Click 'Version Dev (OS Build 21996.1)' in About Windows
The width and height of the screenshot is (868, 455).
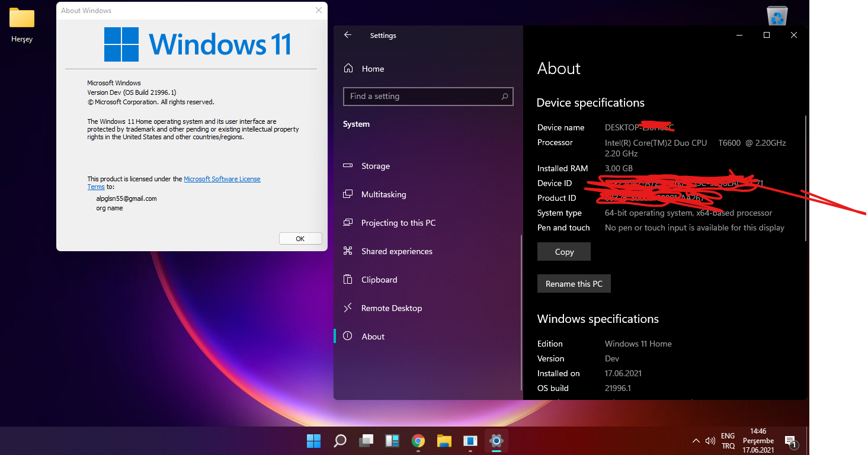coord(132,92)
